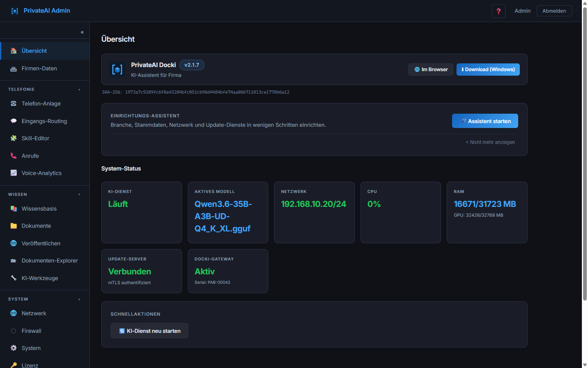Collapse sidebar with double chevron
The image size is (588, 368).
[x=82, y=32]
